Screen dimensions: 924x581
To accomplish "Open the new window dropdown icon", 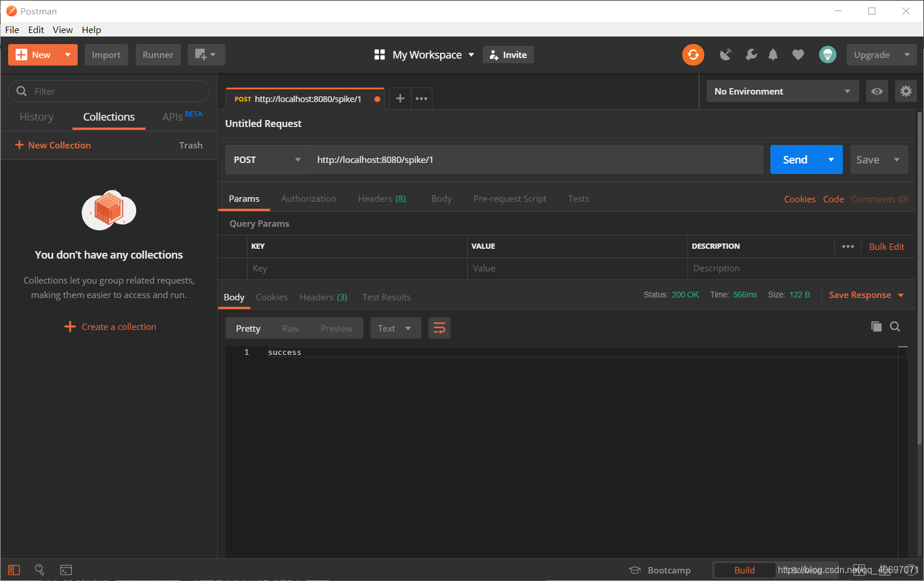I will click(x=206, y=55).
